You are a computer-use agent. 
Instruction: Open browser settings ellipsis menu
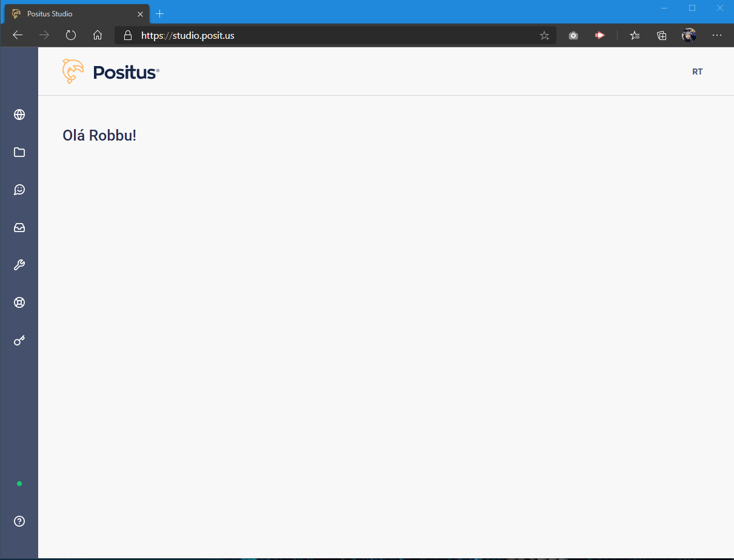pos(717,35)
